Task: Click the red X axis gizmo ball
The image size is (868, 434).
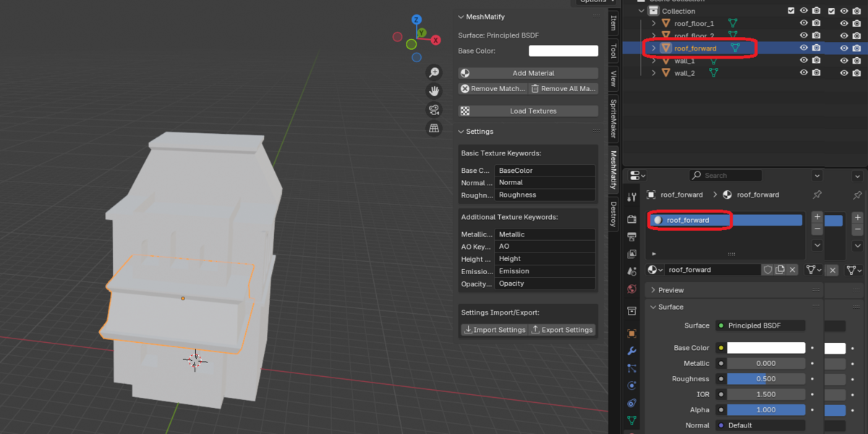Action: (435, 41)
